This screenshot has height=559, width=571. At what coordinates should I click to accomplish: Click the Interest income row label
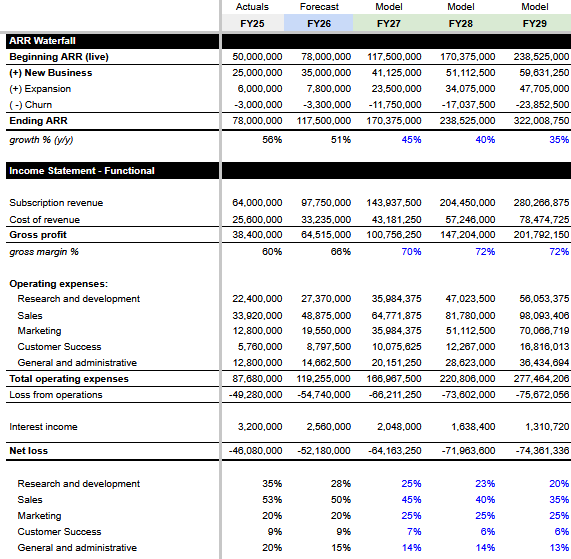click(43, 427)
